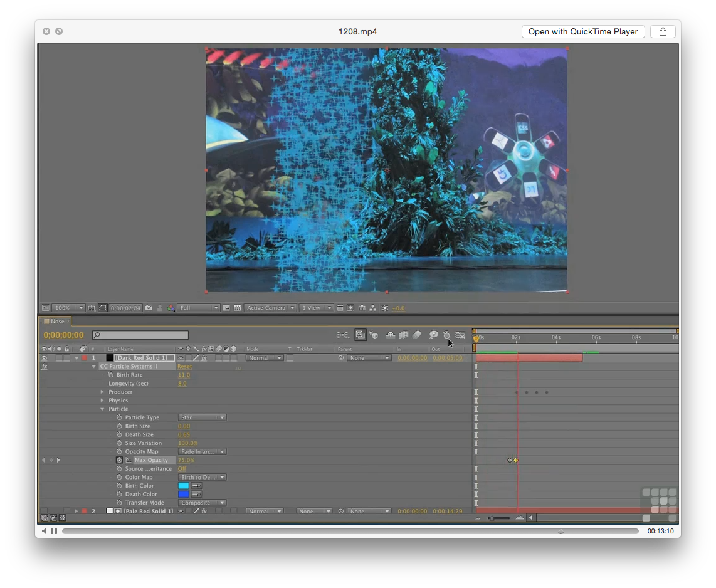The image size is (716, 588).
Task: Click Reset for CC Particle Systems II
Action: click(x=184, y=367)
